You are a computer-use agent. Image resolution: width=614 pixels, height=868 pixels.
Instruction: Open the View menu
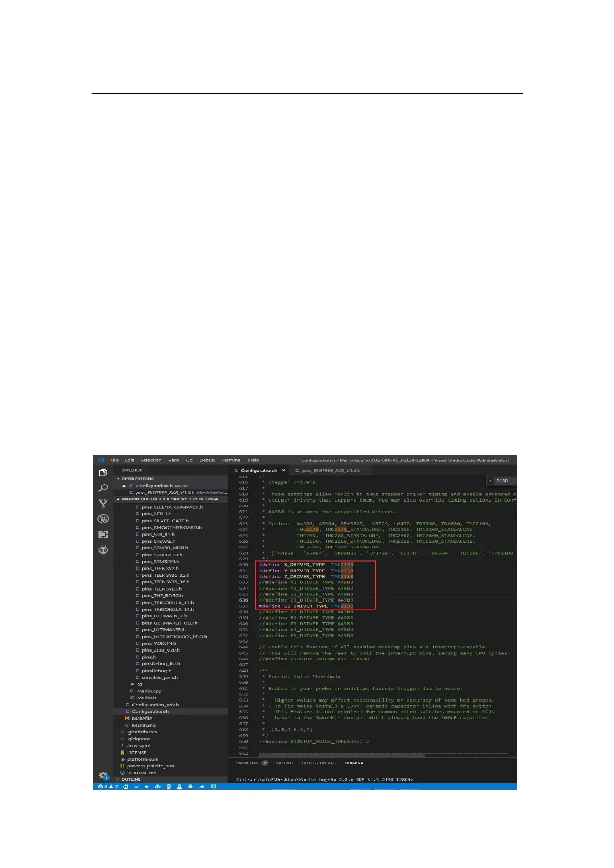(x=174, y=460)
